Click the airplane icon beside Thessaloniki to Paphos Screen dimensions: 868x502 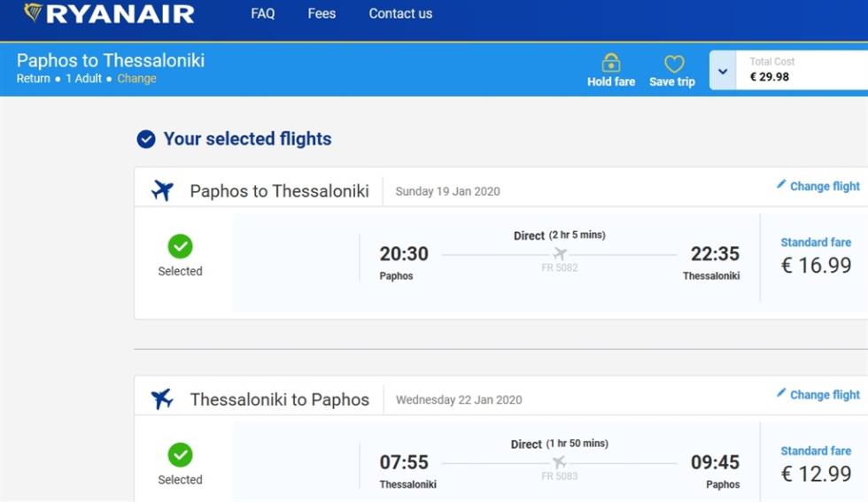(x=162, y=398)
